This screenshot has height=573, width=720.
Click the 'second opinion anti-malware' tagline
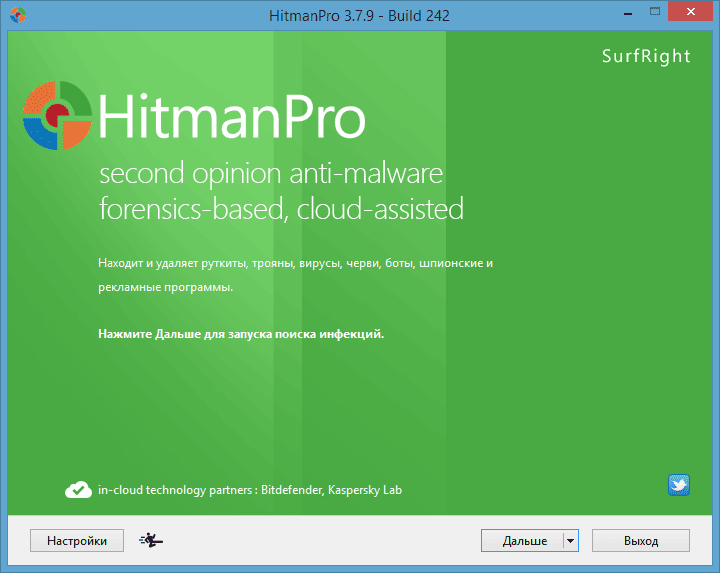(271, 174)
